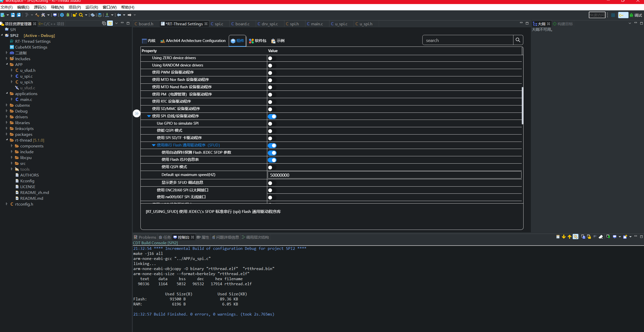Collapse the 使用 SPI 总线/设备驱动程序 node
Viewport: 644px width, 332px height.
point(149,116)
